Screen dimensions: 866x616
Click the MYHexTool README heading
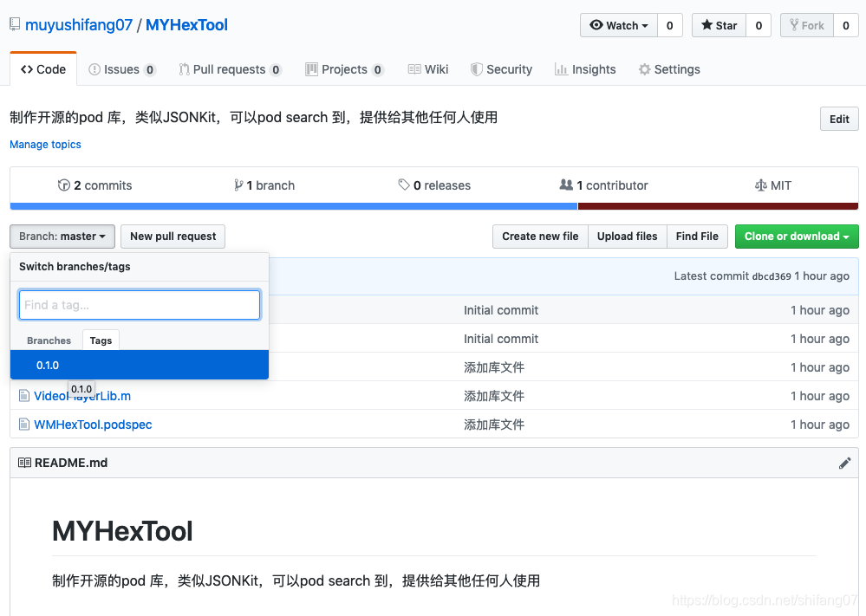122,531
